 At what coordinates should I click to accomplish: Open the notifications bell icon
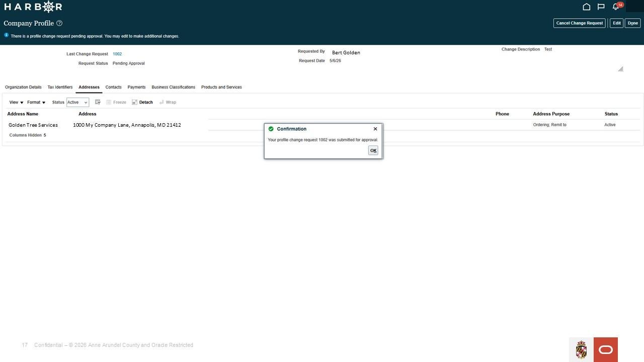(615, 7)
